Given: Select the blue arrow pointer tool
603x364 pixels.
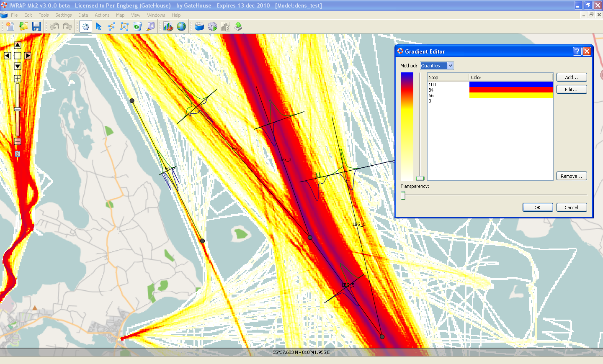Looking at the screenshot, I should point(98,26).
